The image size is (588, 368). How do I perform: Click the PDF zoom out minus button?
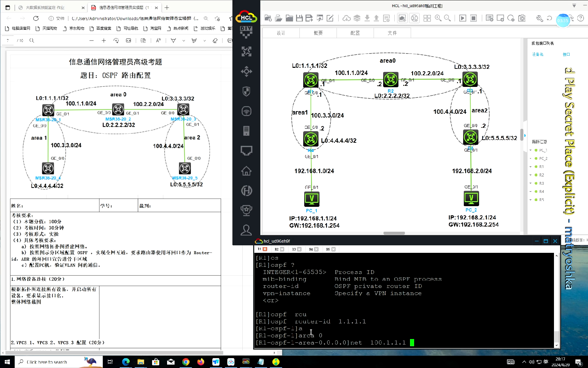[x=91, y=41]
